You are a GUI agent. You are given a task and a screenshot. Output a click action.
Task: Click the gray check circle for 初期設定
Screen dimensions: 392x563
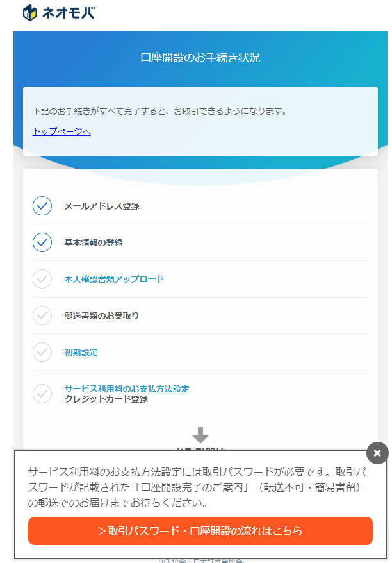click(42, 351)
